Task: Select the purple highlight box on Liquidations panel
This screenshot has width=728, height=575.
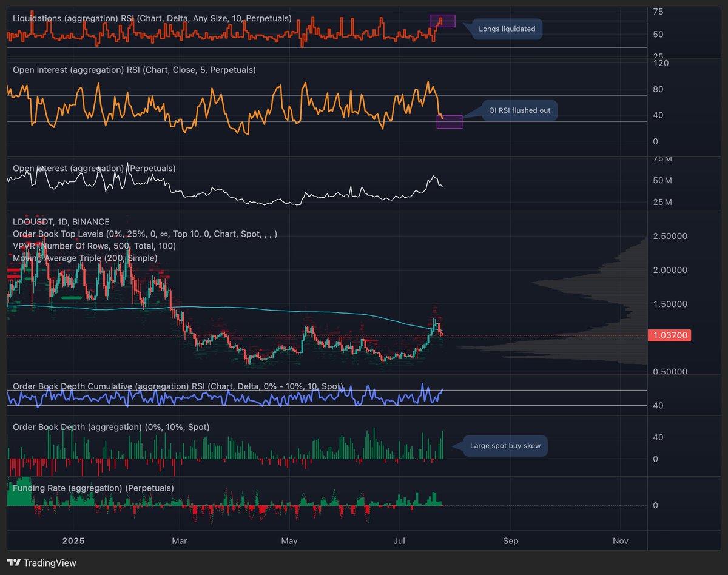Action: [443, 20]
